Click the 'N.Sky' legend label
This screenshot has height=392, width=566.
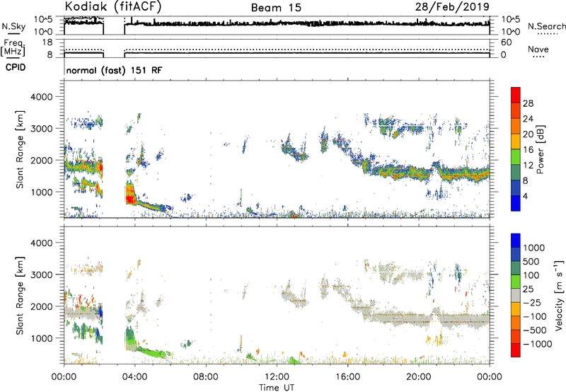point(13,26)
